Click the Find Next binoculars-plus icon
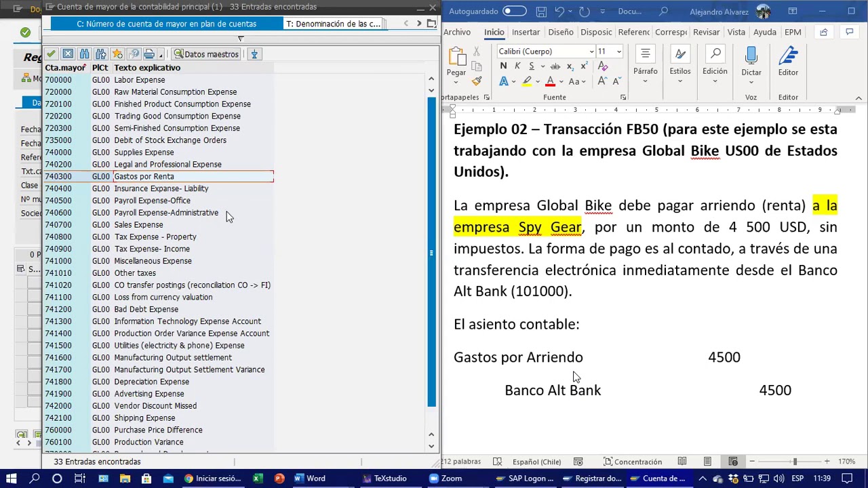This screenshot has width=868, height=488. click(101, 54)
